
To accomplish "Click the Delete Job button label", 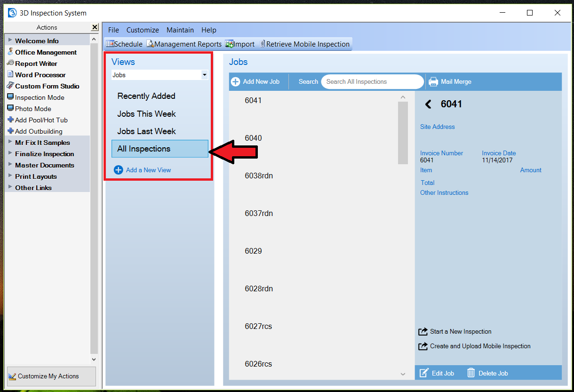I will (493, 373).
